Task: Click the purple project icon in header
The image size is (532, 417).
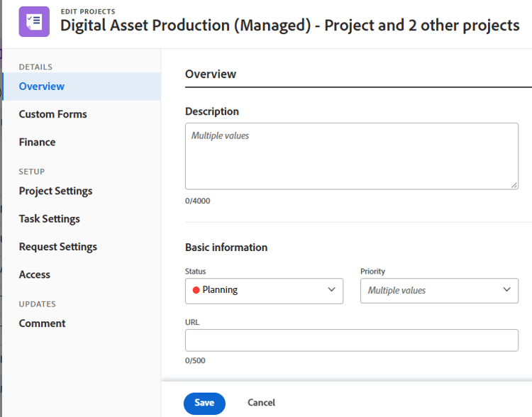Action: pyautogui.click(x=34, y=21)
